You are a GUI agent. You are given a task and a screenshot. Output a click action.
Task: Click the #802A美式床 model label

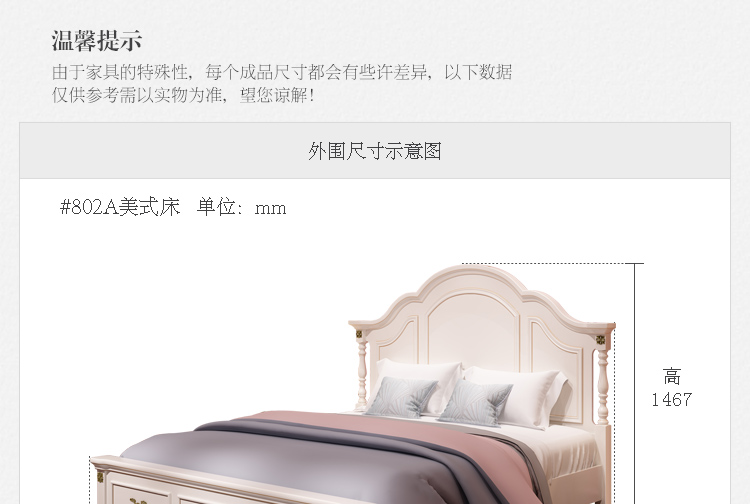click(120, 207)
